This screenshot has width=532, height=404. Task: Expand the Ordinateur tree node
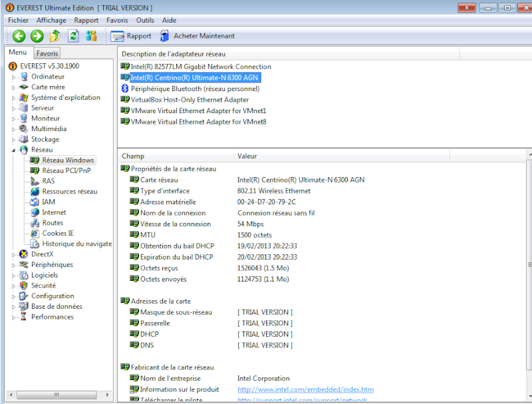coord(13,77)
